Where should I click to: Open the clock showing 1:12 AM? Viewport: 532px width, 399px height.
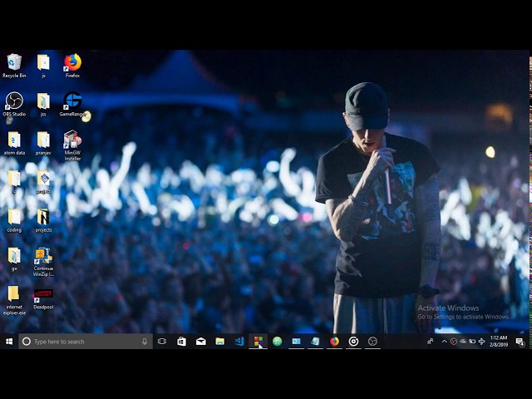[499, 342]
